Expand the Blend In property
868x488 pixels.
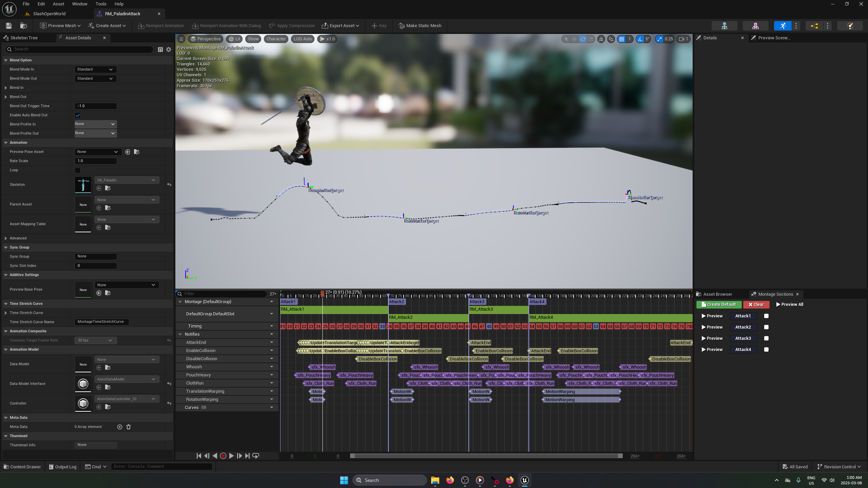[6, 88]
